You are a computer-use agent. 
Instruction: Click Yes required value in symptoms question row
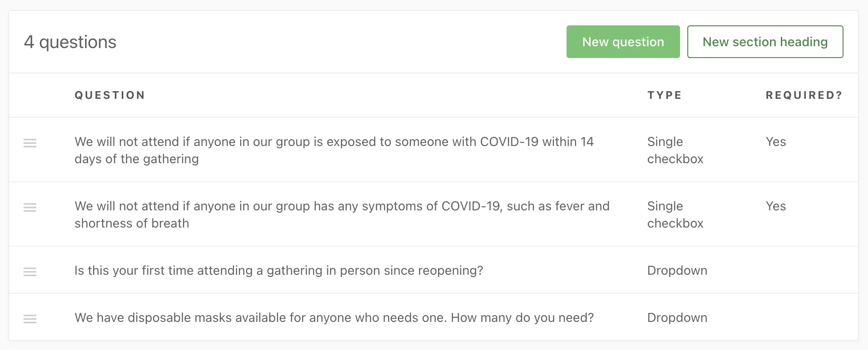775,206
